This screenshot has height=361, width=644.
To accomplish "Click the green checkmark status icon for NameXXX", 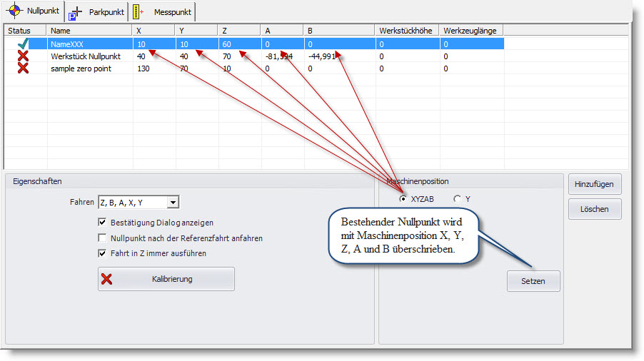I will point(23,44).
